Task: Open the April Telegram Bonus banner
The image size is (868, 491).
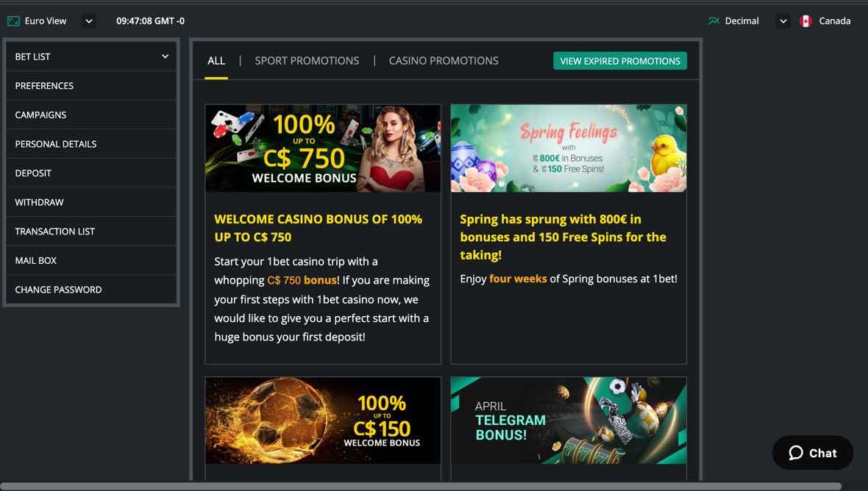Action: click(569, 420)
